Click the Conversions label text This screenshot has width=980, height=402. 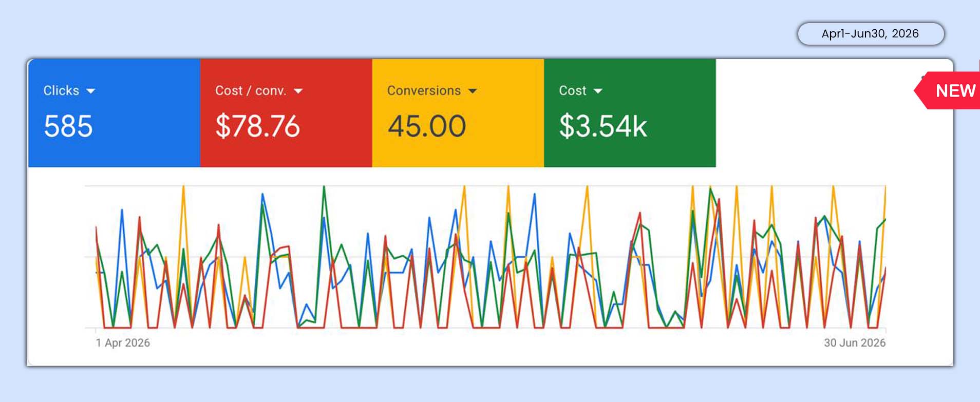coord(424,91)
